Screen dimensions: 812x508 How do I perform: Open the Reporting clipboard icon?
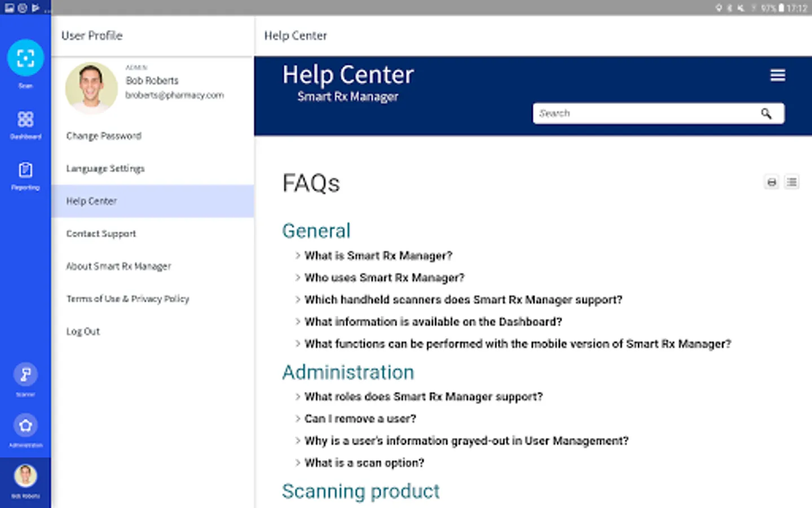point(25,170)
